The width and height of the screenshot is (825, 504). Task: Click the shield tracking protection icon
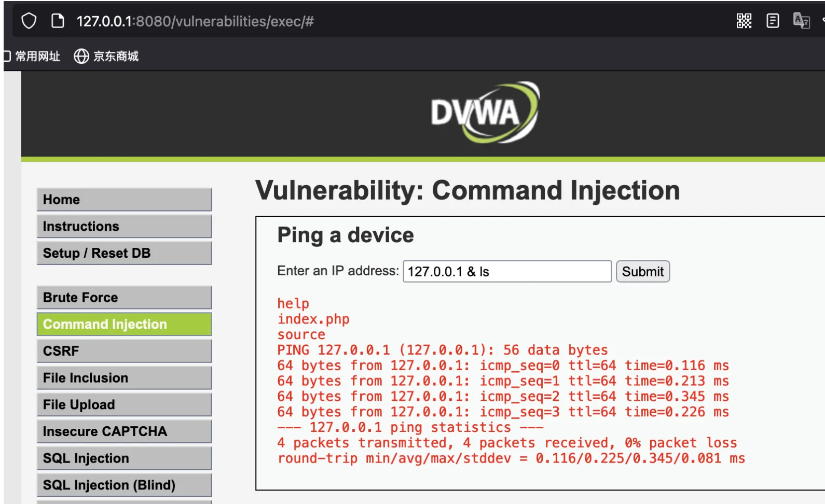pyautogui.click(x=29, y=21)
